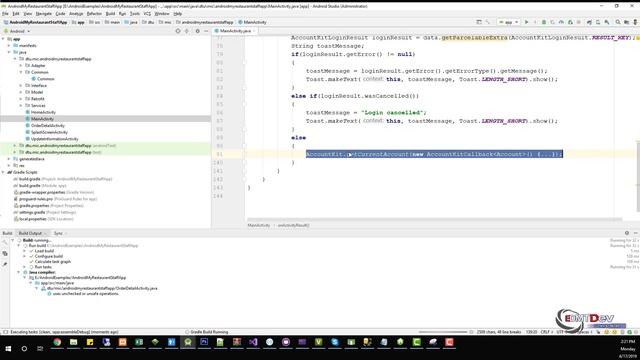Click the pin icon in Build sidebar
This screenshot has width=640, height=360.
(5, 264)
